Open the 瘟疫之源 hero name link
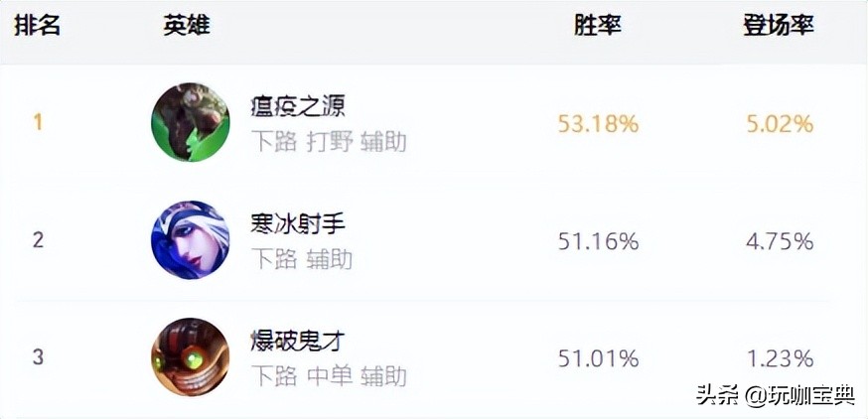Screen dimensions: 868x419 pyautogui.click(x=298, y=105)
